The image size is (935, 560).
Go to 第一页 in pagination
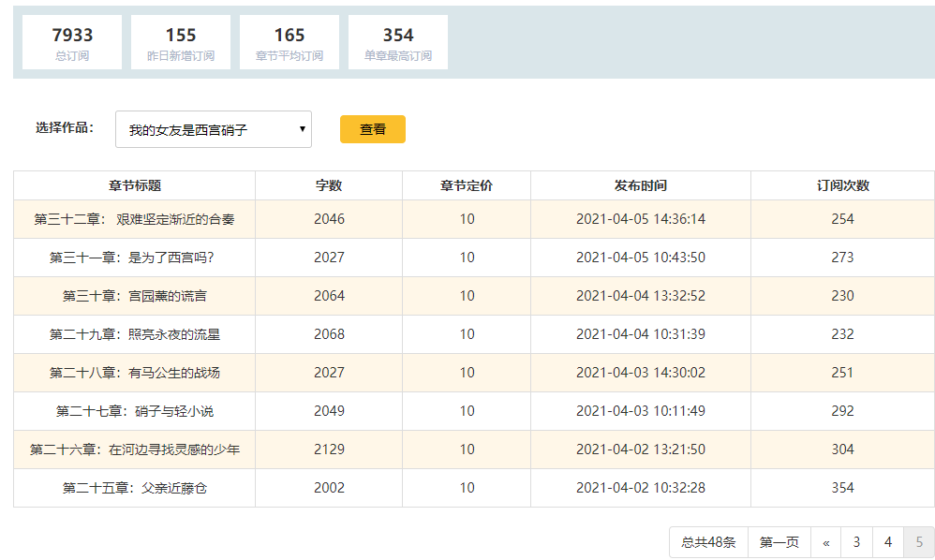(x=779, y=542)
